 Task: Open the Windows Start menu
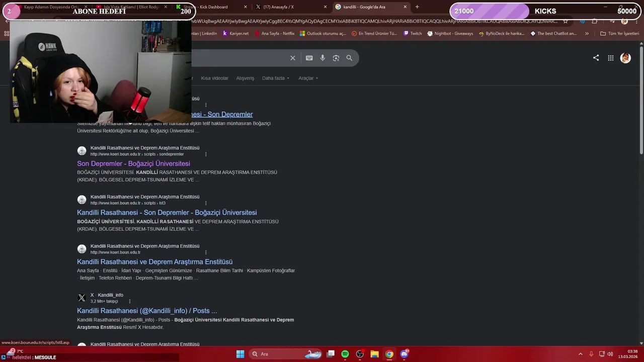coord(240,354)
